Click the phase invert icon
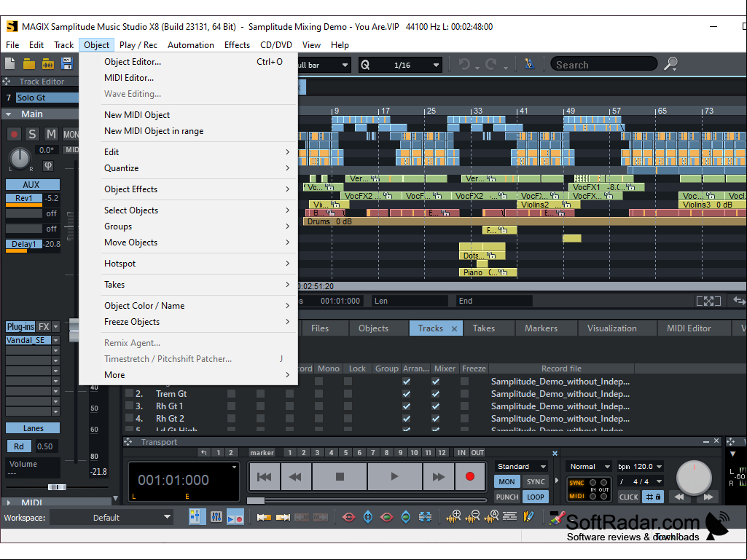Screen dimensions: 747x560 pos(48,166)
